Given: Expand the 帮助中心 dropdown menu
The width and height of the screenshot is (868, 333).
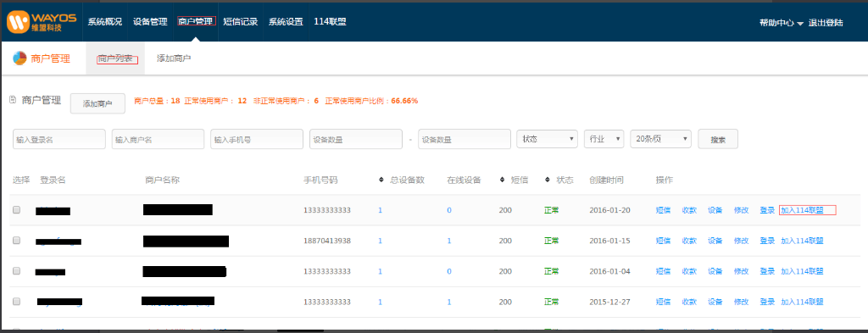Looking at the screenshot, I should click(781, 23).
